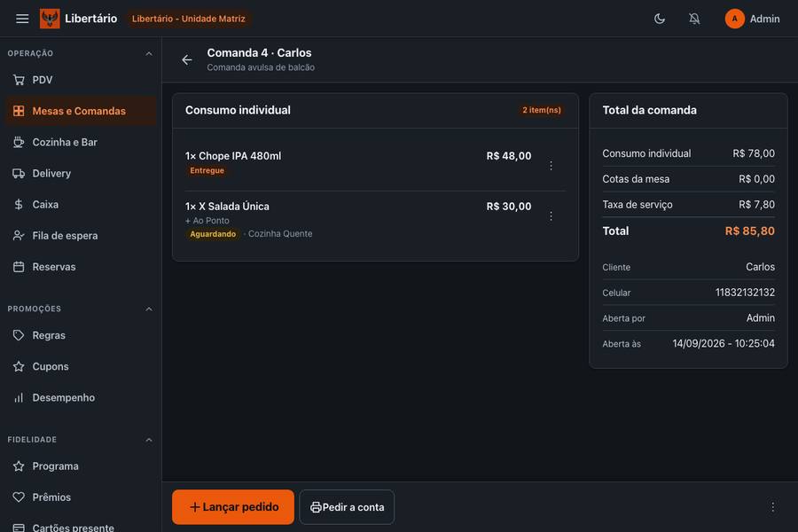Click the opening time 14/09/2026 - 10:25:04
The image size is (798, 532).
click(724, 344)
